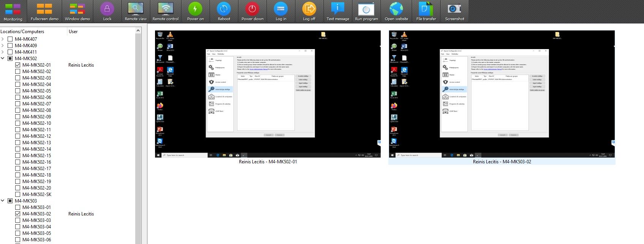Click the Locations/Computers column header
The width and height of the screenshot is (644, 244).
click(x=33, y=32)
